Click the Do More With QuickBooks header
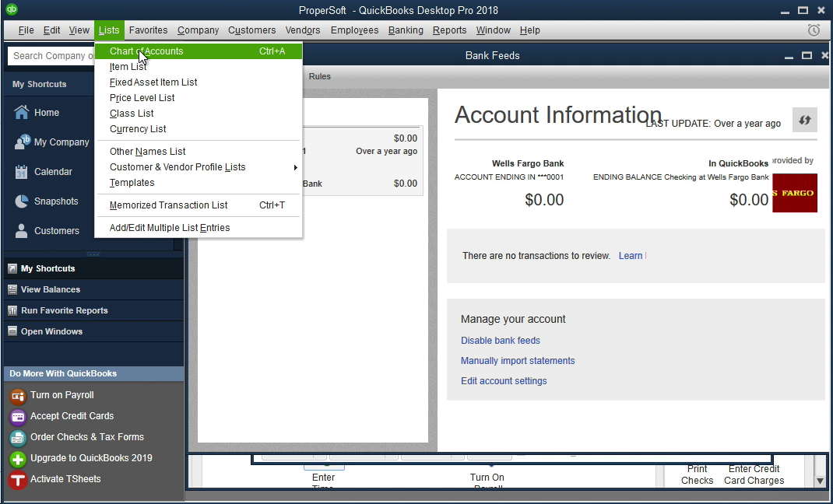Image resolution: width=833 pixels, height=504 pixels. [x=93, y=373]
